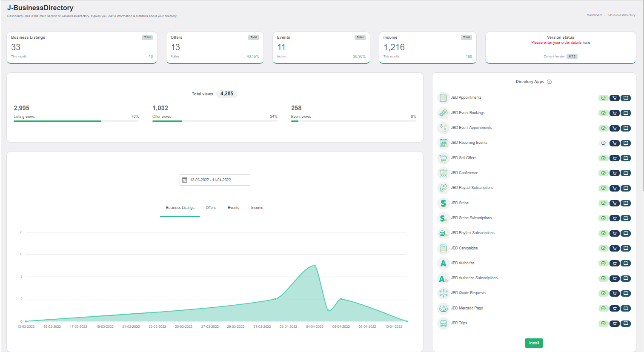Image resolution: width=644 pixels, height=352 pixels.
Task: Switch to the Income chart tab
Action: pos(257,208)
